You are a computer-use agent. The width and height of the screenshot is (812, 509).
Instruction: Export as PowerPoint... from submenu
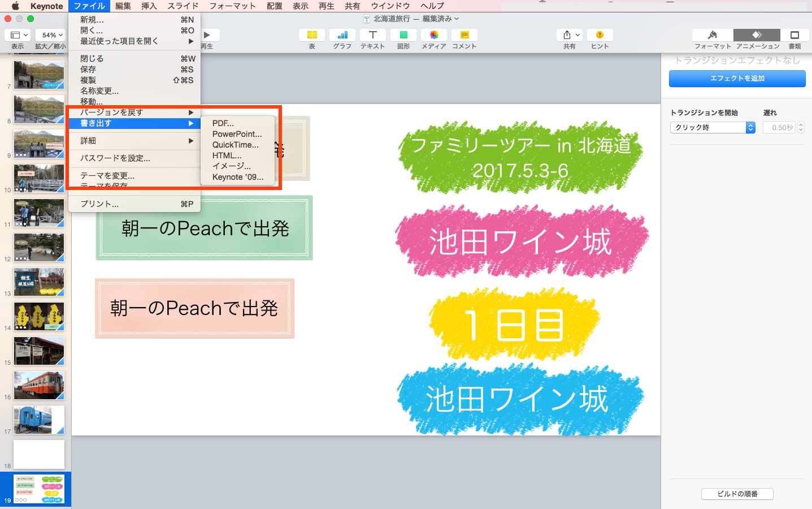(238, 134)
